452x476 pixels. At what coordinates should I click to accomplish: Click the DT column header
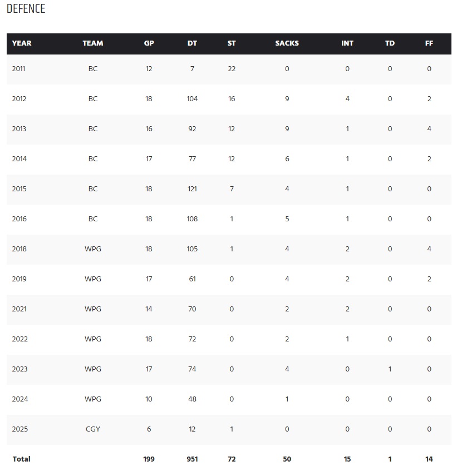click(x=192, y=43)
